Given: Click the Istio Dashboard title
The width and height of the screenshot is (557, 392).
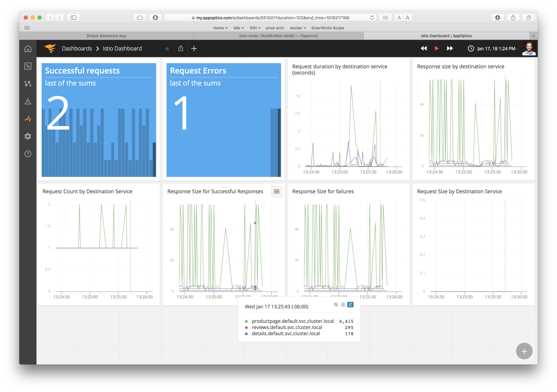Looking at the screenshot, I should [x=122, y=48].
